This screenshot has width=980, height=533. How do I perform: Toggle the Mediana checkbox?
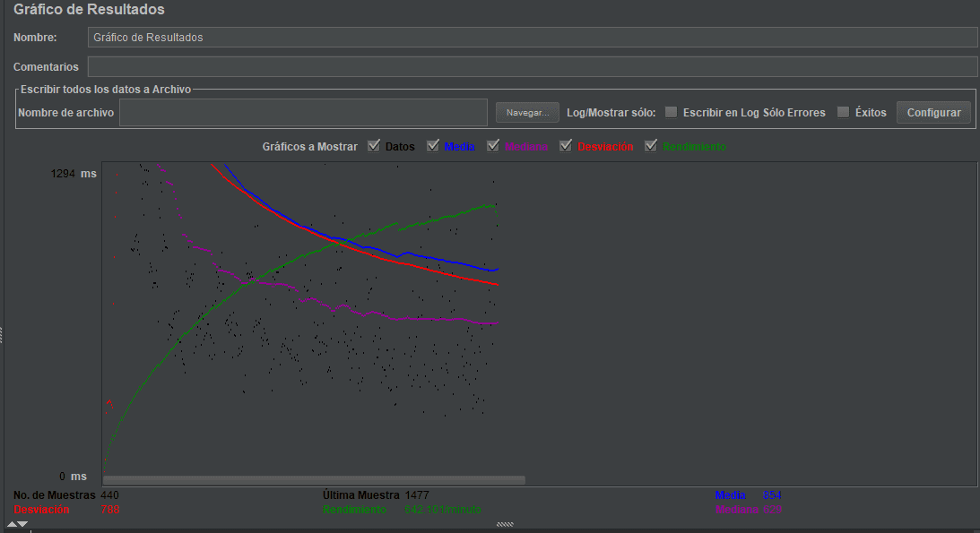[493, 145]
